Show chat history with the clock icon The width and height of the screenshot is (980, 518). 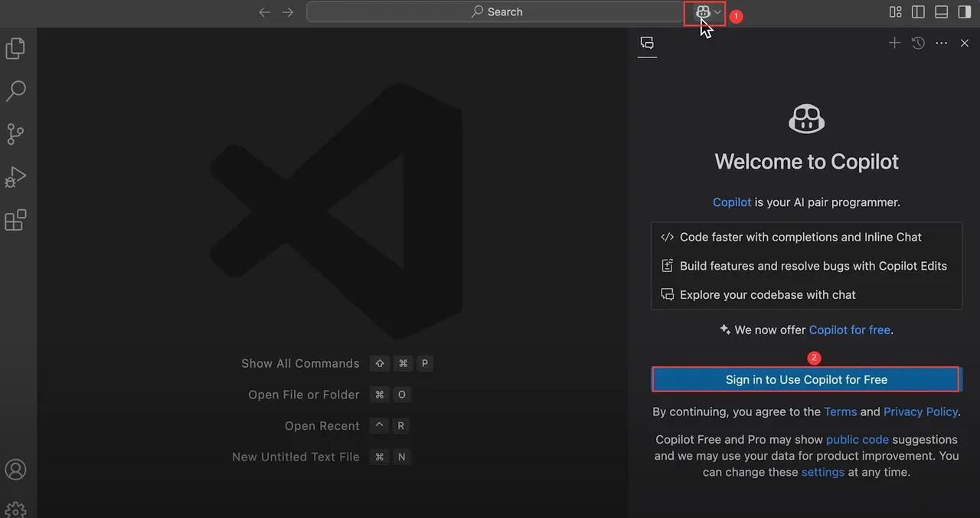pyautogui.click(x=918, y=44)
